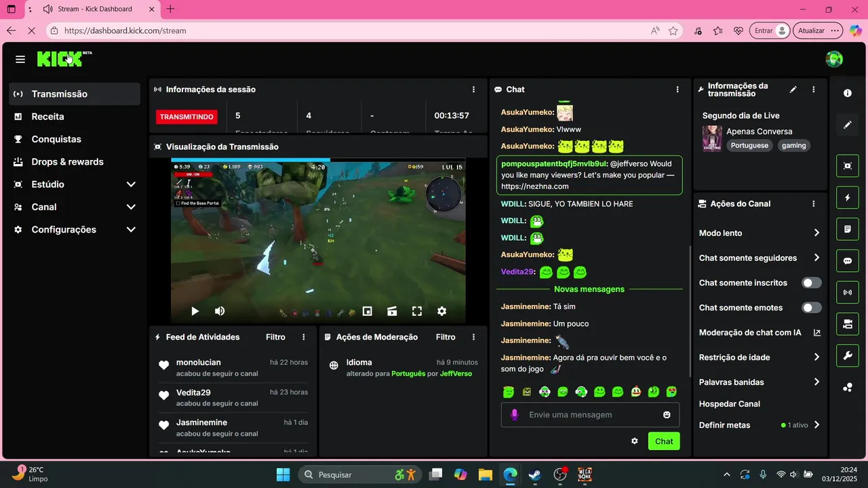The image size is (868, 488).
Task: Click the Apenas Conversa category thumbnail
Action: [712, 138]
